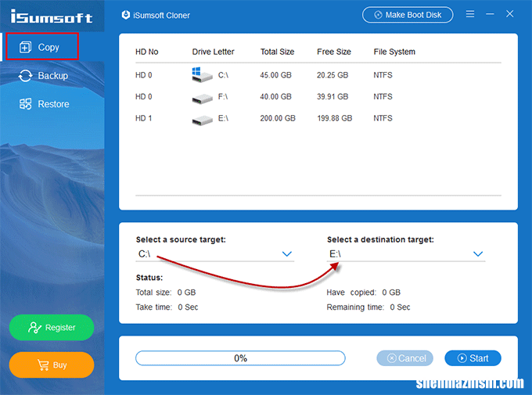Viewport: 532px width, 395px height.
Task: Select the 45.00 GB total size cell
Action: point(276,75)
